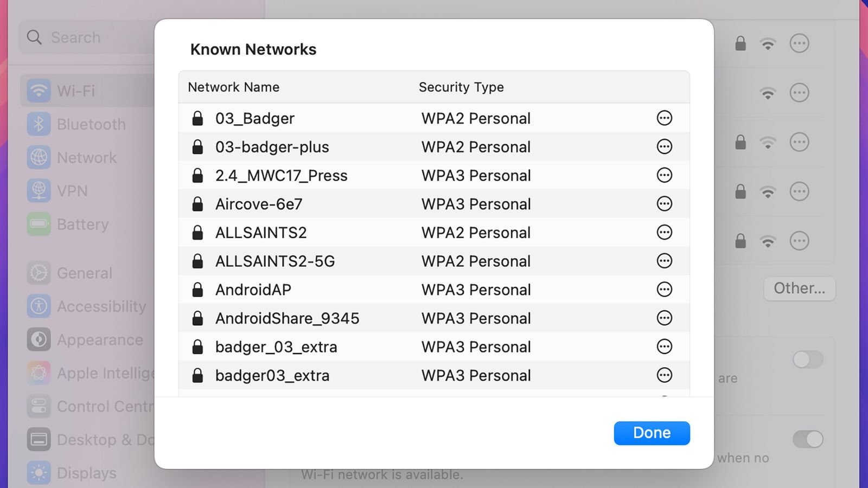Select Network in the sidebar
Image resolution: width=868 pixels, height=488 pixels.
coord(87,157)
